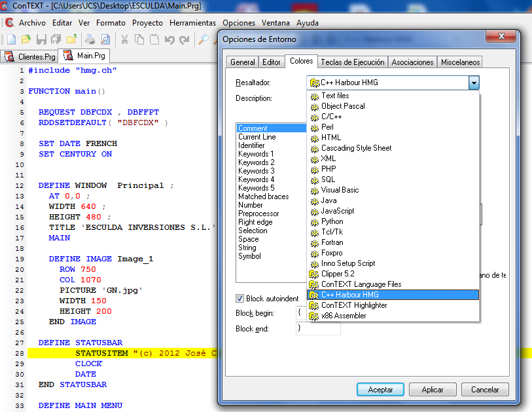This screenshot has width=532, height=412.
Task: Choose JavaScript from highlighter list
Action: tap(393, 211)
